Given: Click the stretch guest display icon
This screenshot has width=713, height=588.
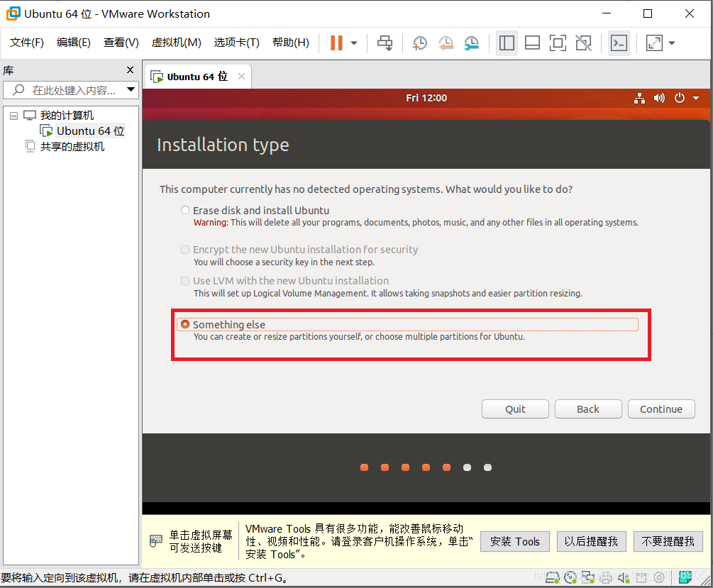Looking at the screenshot, I should pyautogui.click(x=654, y=43).
